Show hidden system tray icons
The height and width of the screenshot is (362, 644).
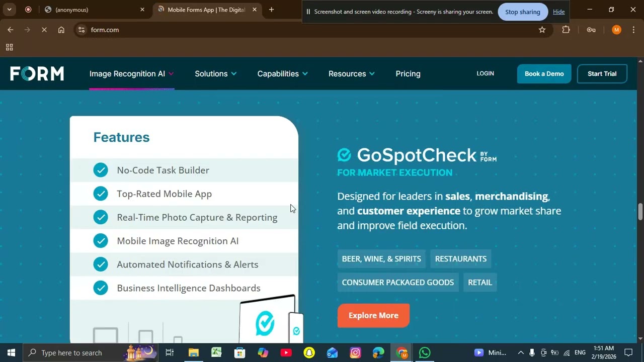(x=520, y=352)
